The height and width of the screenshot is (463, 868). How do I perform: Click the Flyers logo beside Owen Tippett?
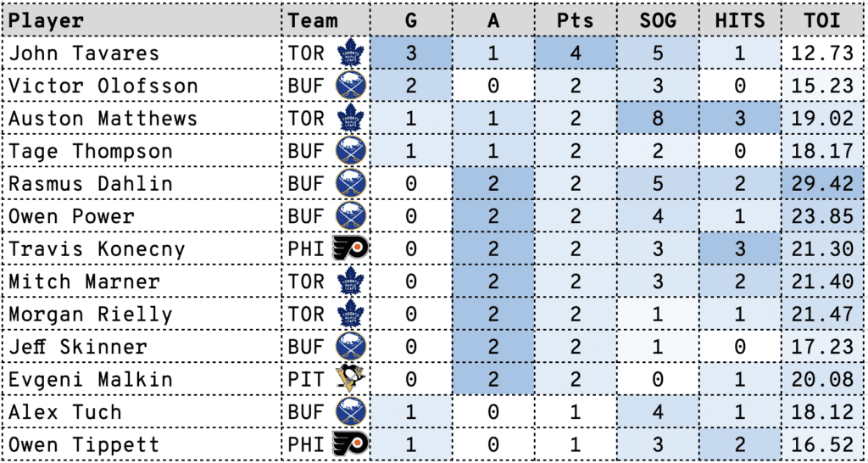tap(350, 445)
